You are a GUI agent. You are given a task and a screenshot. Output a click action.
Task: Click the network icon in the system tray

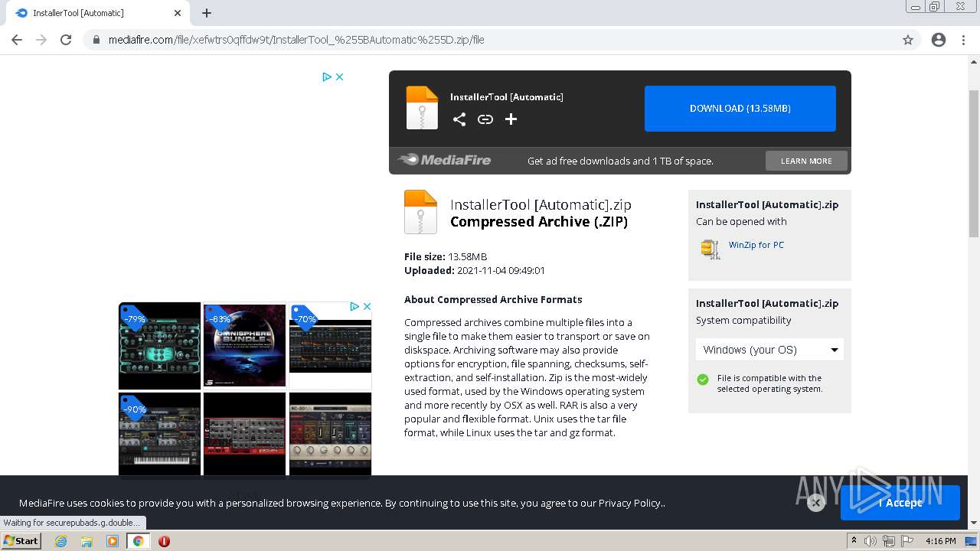[889, 541]
